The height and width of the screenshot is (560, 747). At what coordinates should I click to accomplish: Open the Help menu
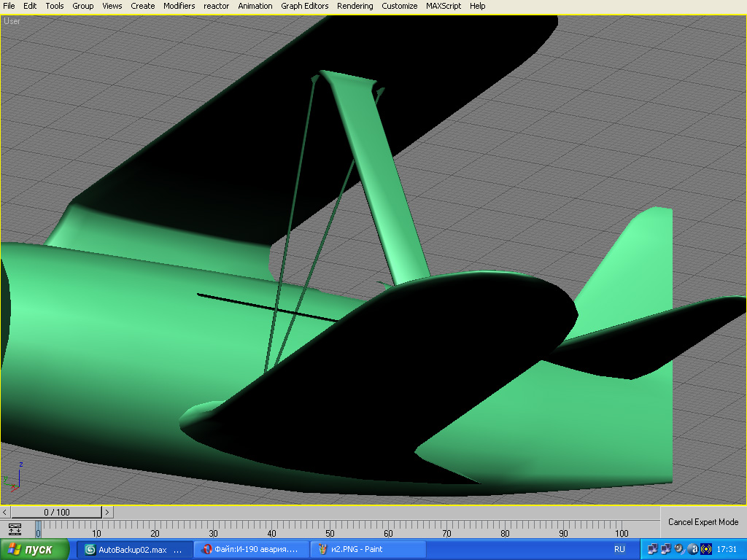click(x=477, y=6)
